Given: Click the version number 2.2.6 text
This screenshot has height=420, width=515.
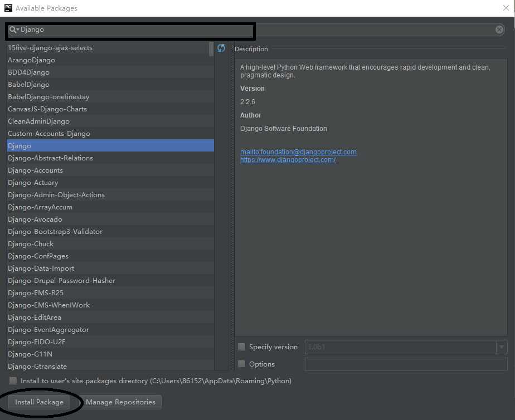Looking at the screenshot, I should (x=247, y=102).
